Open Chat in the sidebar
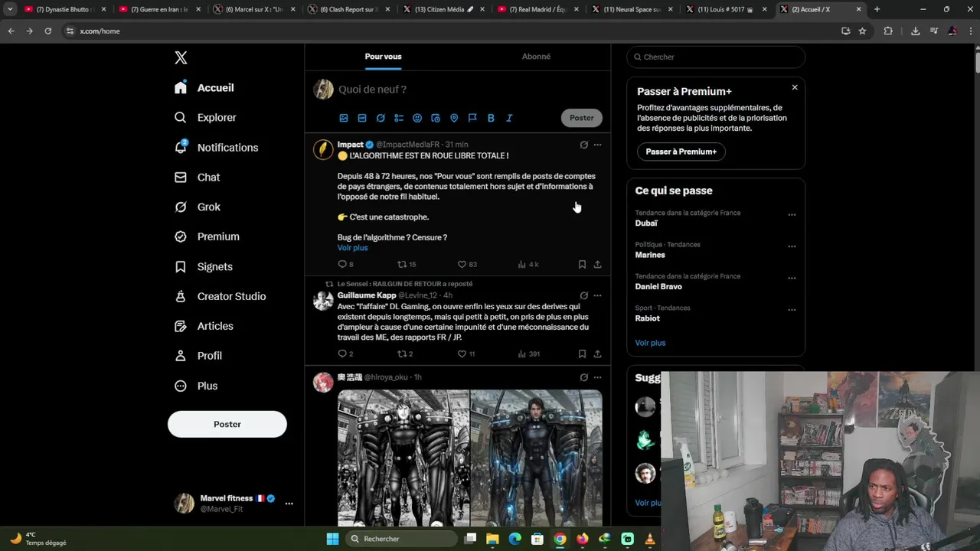 pos(197,178)
